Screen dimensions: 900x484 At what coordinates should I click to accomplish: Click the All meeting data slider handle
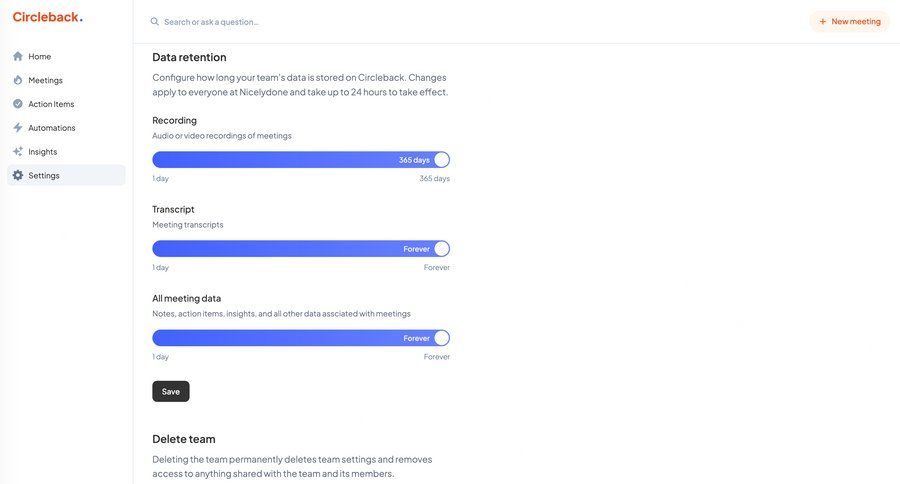[x=442, y=338]
